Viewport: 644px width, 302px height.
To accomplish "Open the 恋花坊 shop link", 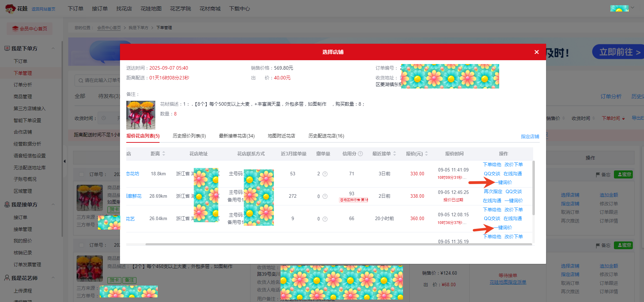I will coord(133,174).
